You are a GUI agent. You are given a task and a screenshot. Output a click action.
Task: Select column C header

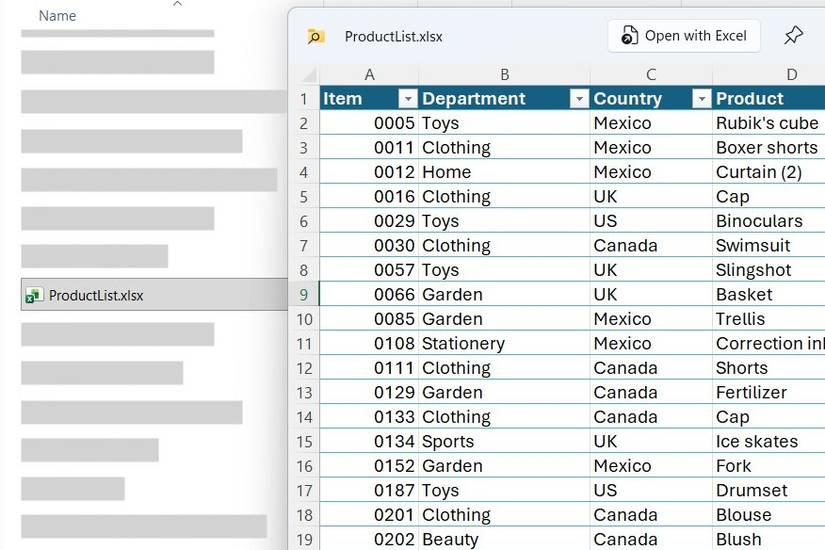[651, 75]
